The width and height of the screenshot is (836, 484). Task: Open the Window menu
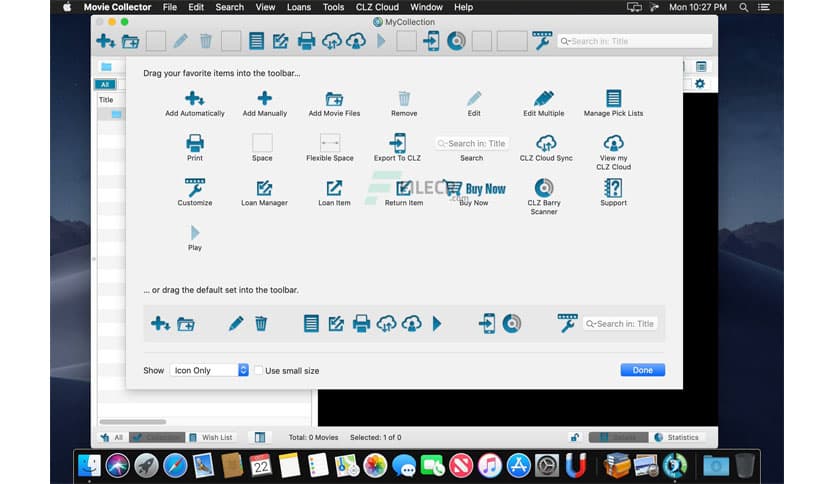coord(426,7)
